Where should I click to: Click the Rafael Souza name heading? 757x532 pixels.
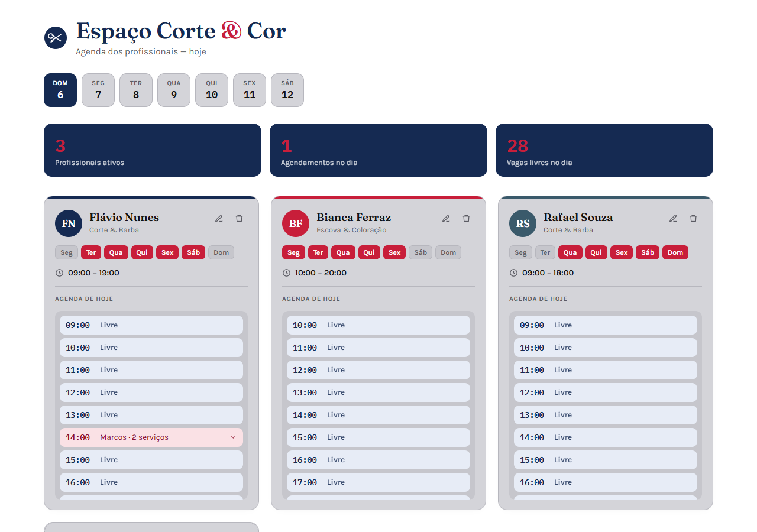pos(578,218)
